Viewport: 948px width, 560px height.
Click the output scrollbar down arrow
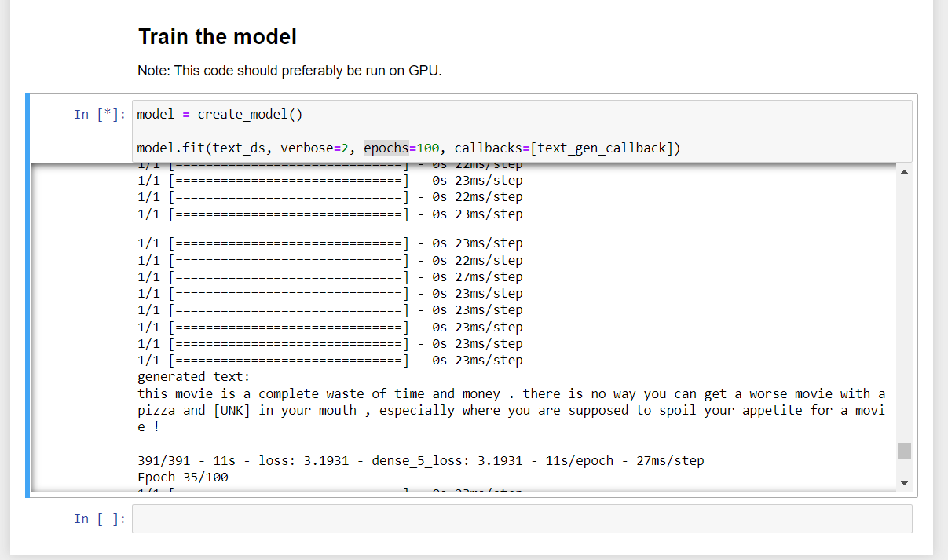click(x=904, y=483)
